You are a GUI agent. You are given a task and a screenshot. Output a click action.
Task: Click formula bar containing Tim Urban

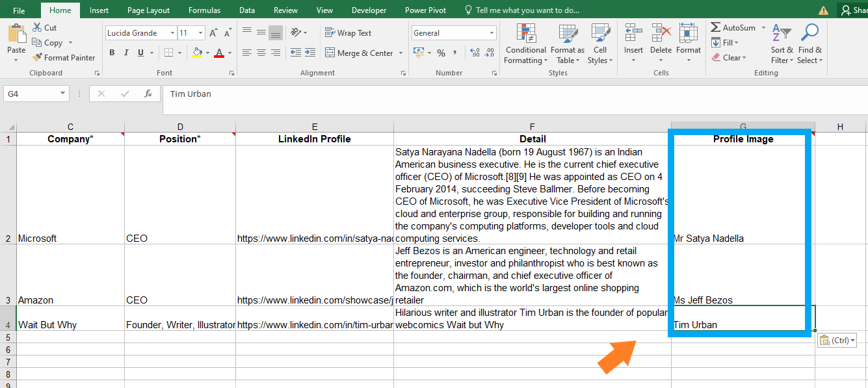(x=514, y=99)
